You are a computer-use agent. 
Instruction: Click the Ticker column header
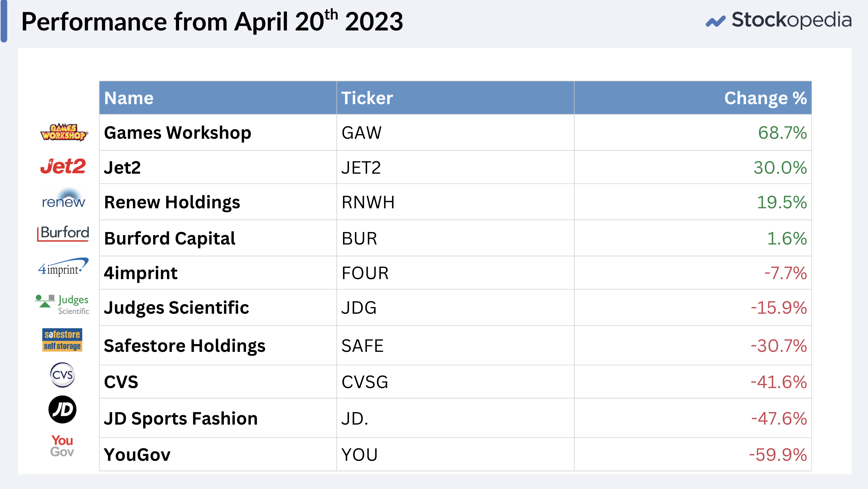point(455,98)
